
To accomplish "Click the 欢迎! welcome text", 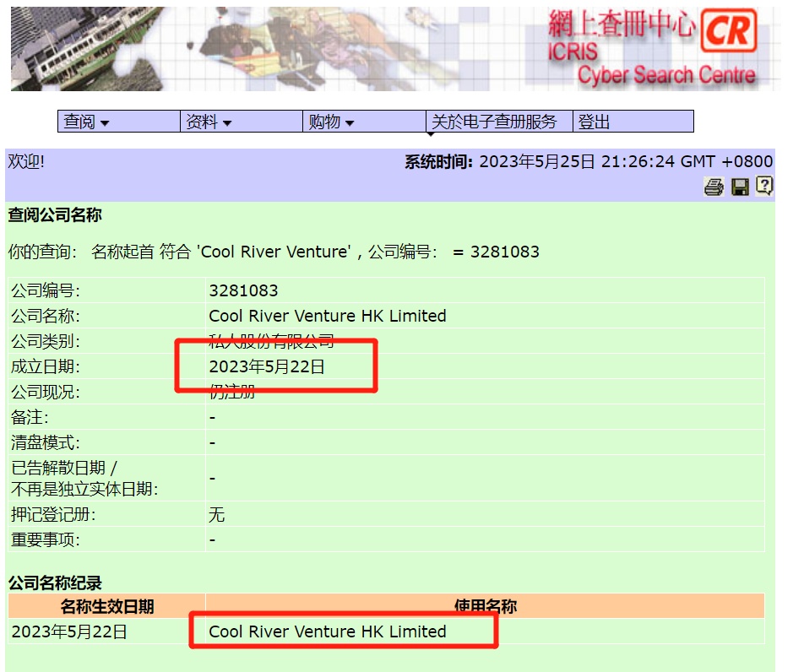I will 26,162.
